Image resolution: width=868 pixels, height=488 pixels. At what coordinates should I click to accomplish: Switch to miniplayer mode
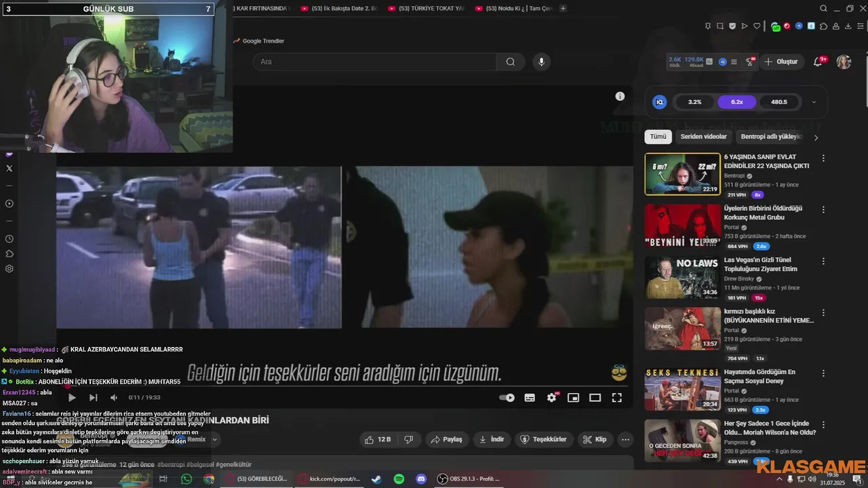(x=573, y=398)
